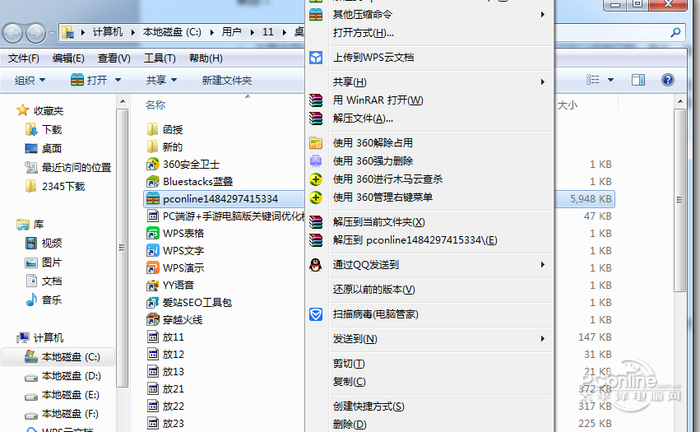The height and width of the screenshot is (432, 700).
Task: Open the 查看(V) menu
Action: 114,58
